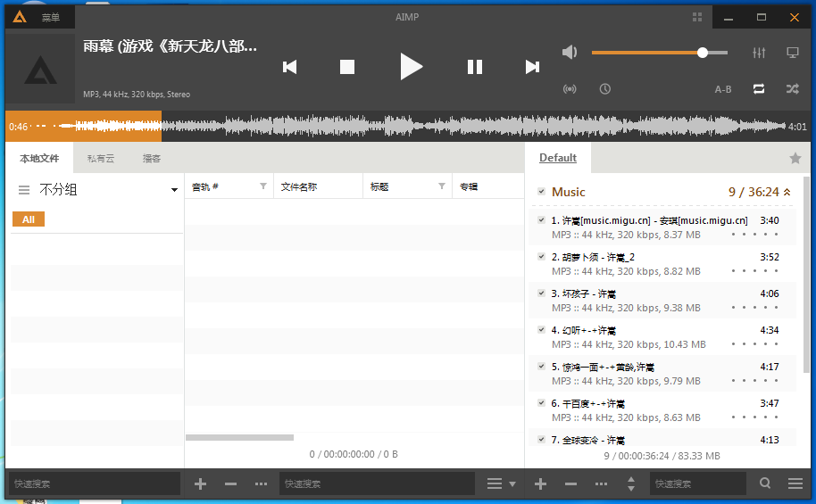Image resolution: width=816 pixels, height=504 pixels.
Task: Select playlist track 3 坏孩子 - 许嵩
Action: [662, 301]
